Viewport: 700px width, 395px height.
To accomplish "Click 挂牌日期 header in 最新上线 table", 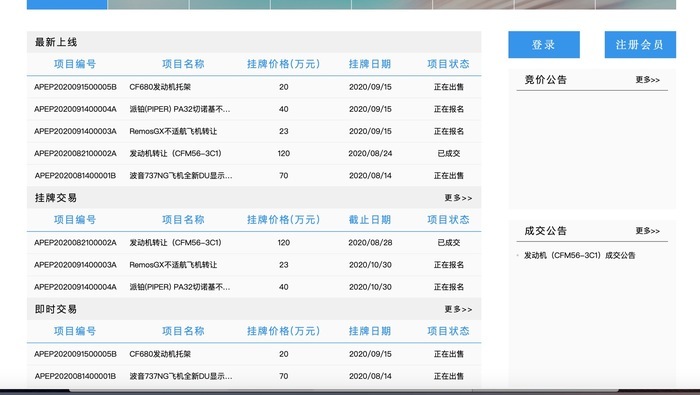I will pos(370,64).
